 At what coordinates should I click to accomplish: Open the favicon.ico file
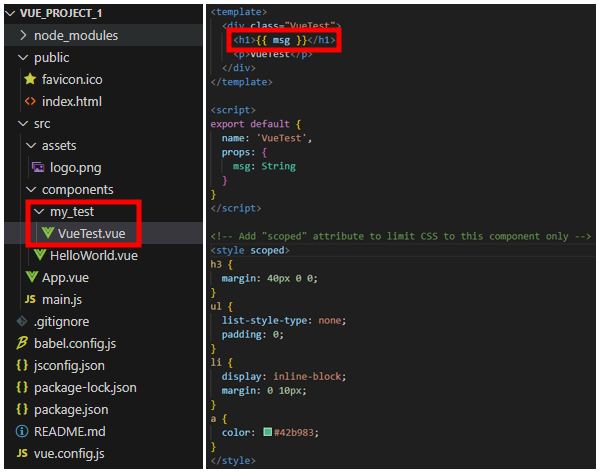coord(72,80)
